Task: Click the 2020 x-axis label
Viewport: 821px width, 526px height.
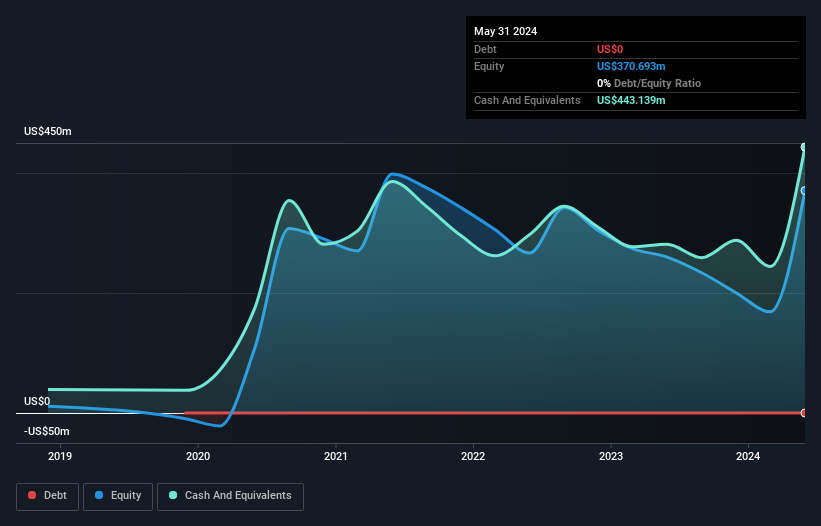Action: [198, 456]
